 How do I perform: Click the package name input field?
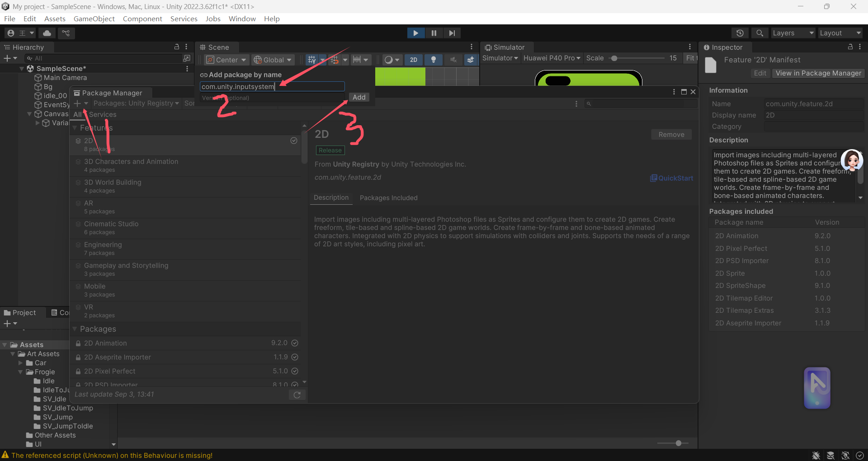pos(272,86)
